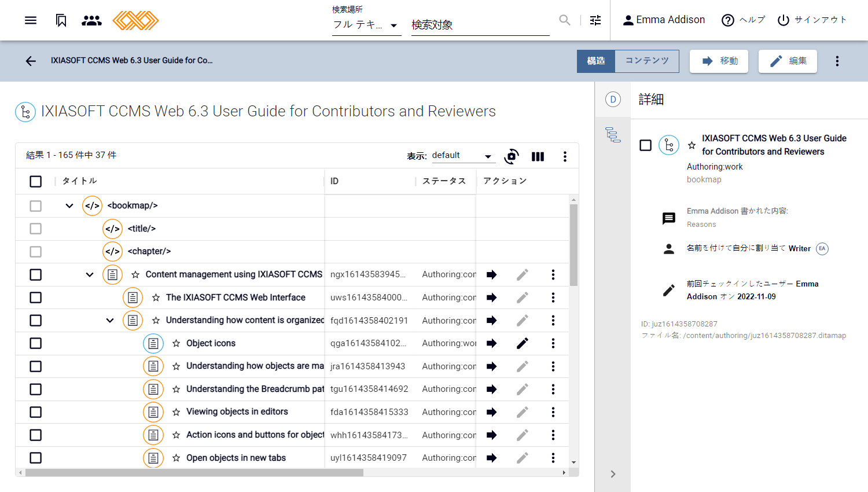Click the ID column header
This screenshot has width=868, height=492.
[334, 181]
